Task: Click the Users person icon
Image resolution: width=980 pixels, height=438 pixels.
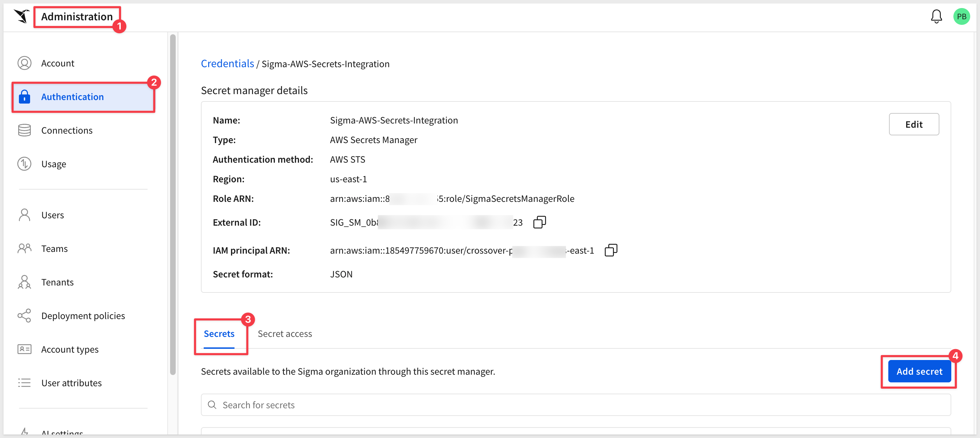Action: [24, 215]
